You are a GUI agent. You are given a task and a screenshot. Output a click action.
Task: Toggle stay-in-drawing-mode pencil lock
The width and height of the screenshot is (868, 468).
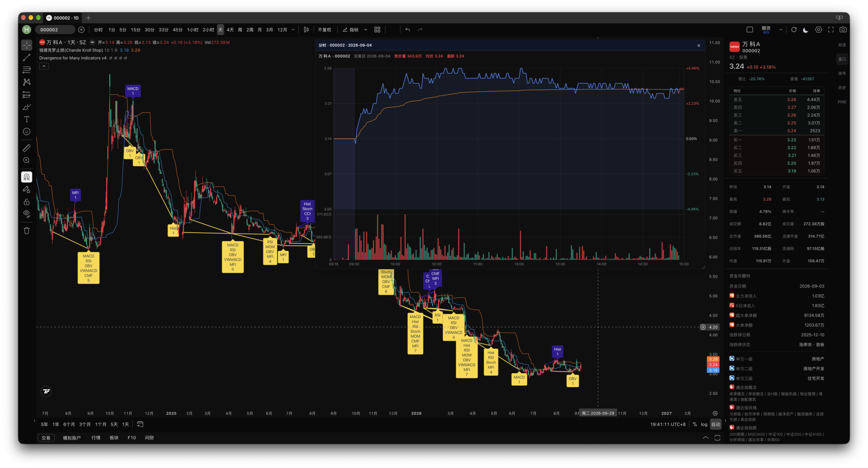[x=27, y=189]
